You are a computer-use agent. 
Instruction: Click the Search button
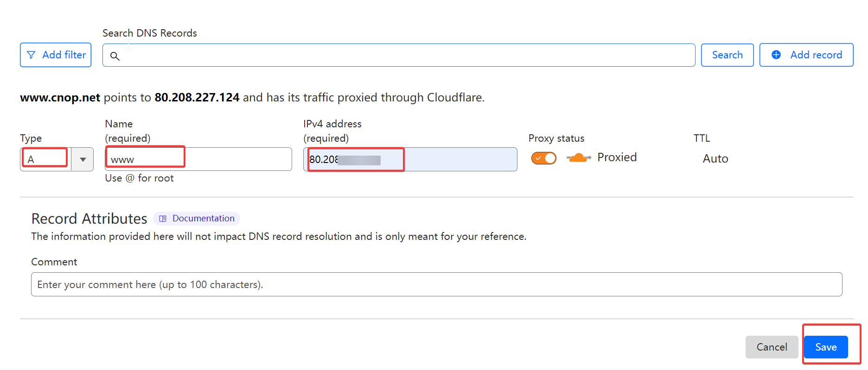727,55
